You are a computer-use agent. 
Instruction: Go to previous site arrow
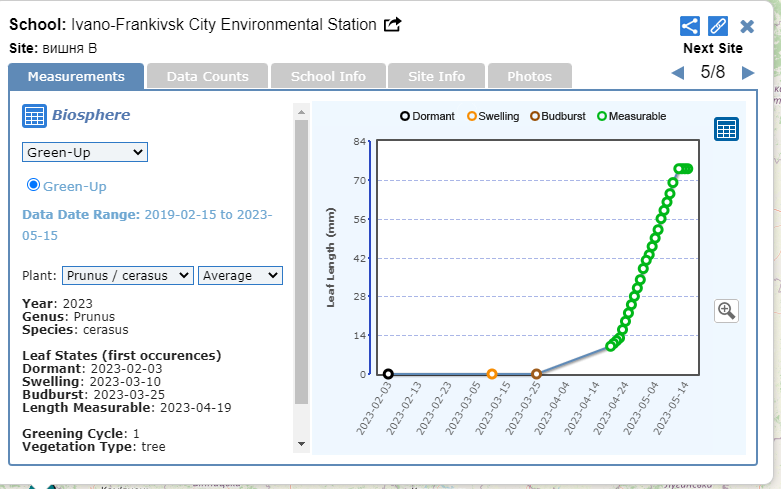tap(677, 73)
